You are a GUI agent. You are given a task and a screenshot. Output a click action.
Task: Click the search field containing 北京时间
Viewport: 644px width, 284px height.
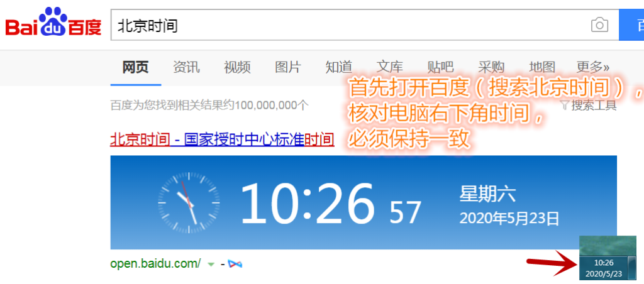pos(346,25)
